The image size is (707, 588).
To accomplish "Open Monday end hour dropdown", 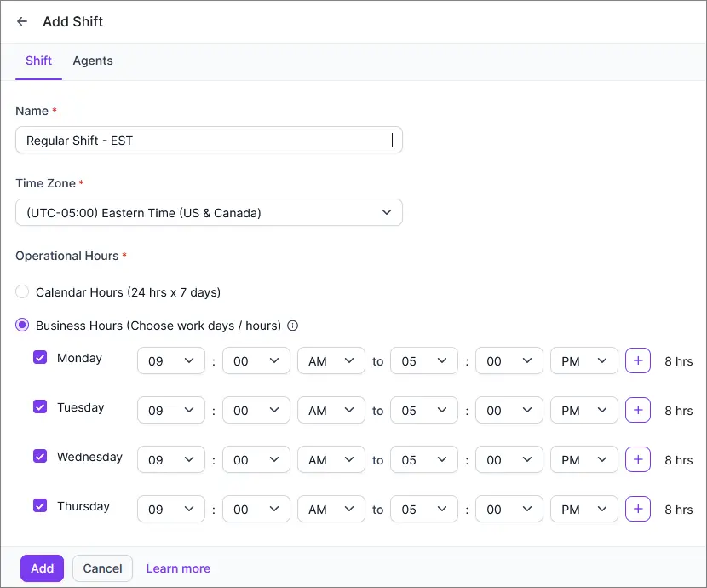I will pos(424,360).
